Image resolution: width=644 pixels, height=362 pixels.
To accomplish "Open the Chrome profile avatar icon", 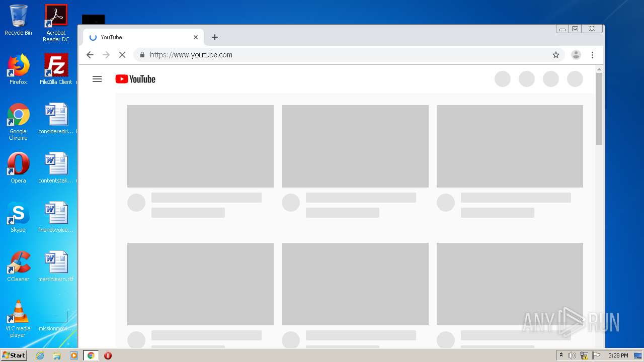I will coord(576,55).
